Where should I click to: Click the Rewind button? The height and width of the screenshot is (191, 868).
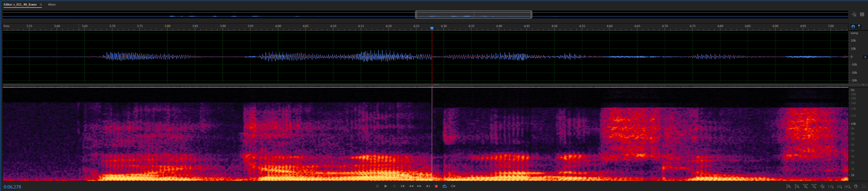[x=411, y=186]
